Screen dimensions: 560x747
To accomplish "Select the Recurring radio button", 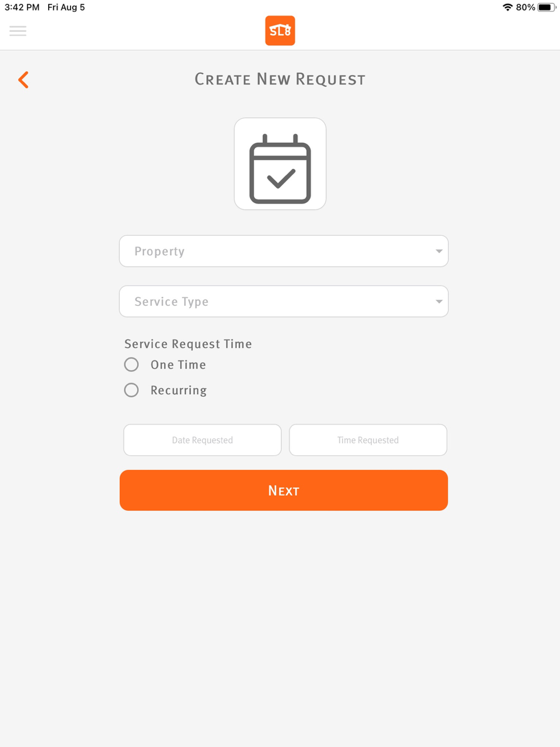I will click(132, 390).
